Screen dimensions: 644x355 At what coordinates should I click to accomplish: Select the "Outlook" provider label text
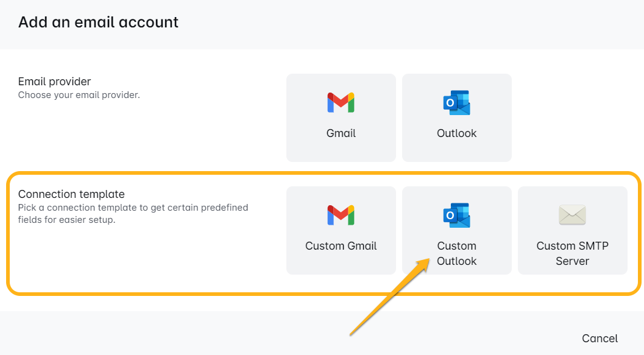456,133
